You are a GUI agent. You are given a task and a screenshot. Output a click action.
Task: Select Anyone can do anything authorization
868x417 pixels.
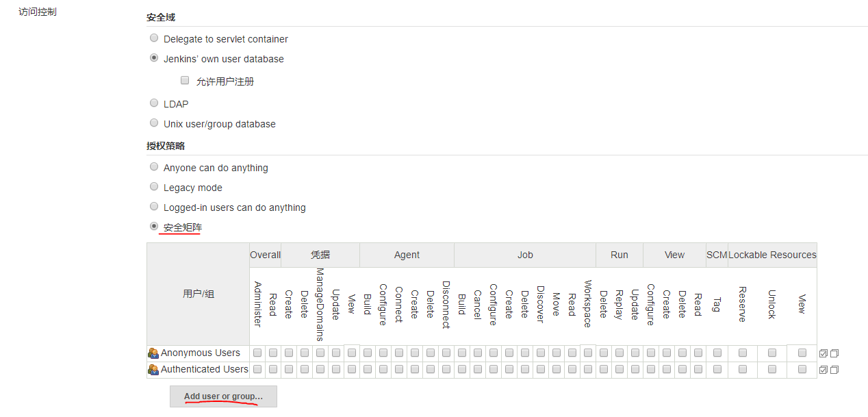(154, 167)
